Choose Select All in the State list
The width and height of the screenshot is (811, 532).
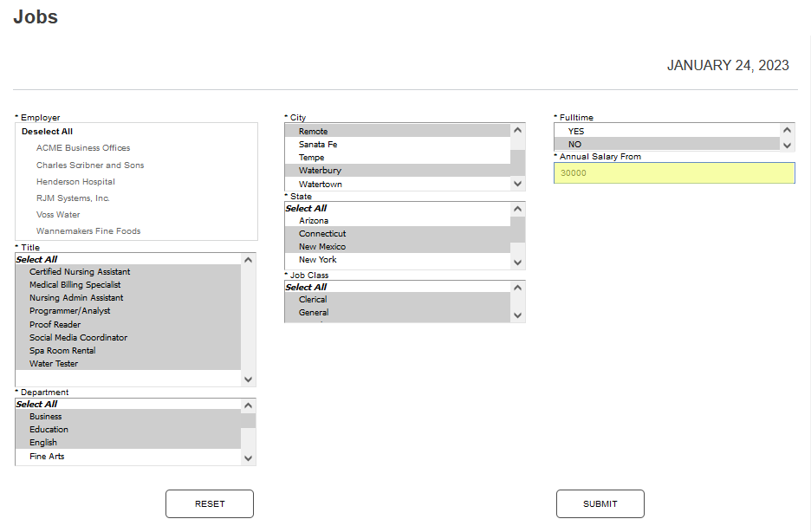point(306,208)
